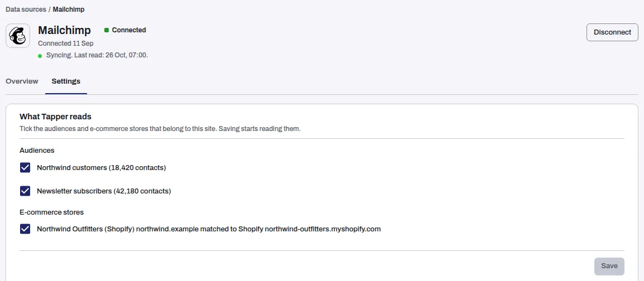
Task: Click the green Connected status badge
Action: 125,30
